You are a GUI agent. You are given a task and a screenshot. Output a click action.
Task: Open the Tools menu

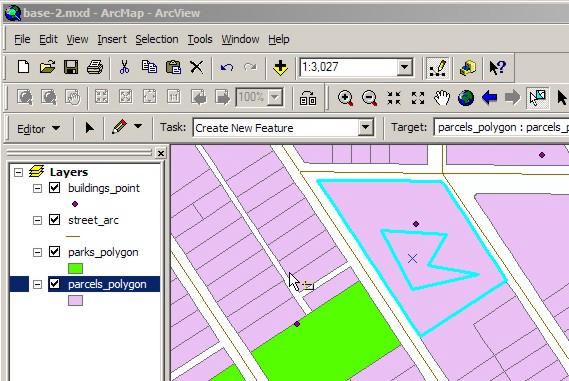pyautogui.click(x=200, y=39)
